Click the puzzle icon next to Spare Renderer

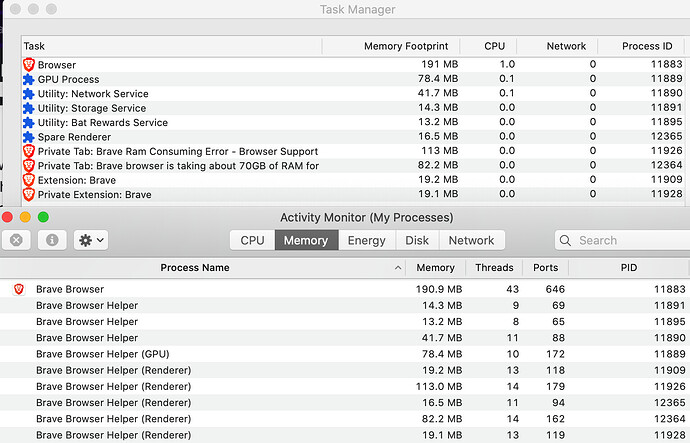(x=28, y=137)
